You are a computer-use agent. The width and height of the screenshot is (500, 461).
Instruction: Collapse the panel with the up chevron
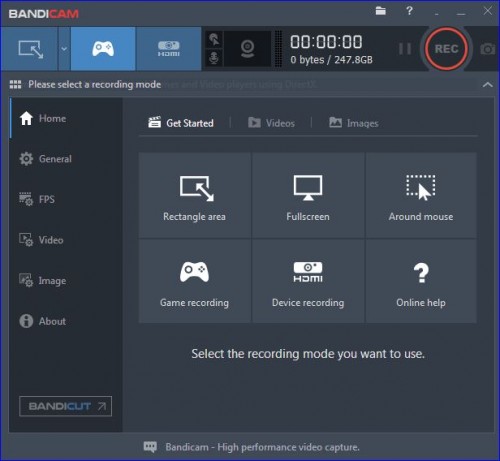[487, 85]
